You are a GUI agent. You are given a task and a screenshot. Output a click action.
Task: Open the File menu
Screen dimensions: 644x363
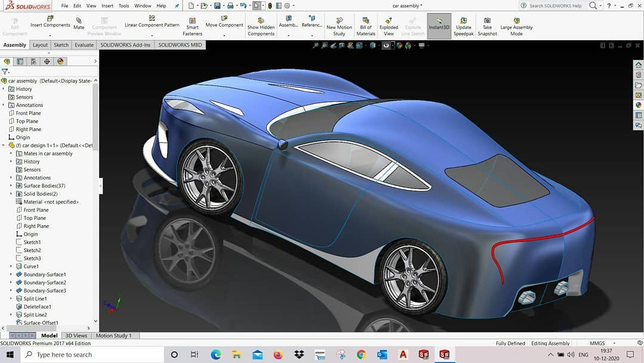coord(64,6)
